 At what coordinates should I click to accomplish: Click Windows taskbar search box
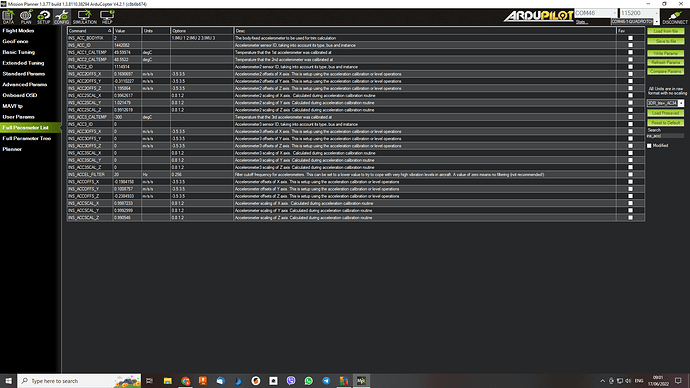click(x=79, y=381)
